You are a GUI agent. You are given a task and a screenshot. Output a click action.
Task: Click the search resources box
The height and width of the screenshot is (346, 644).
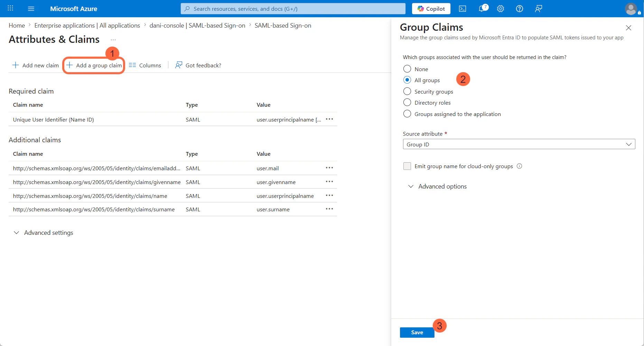click(293, 9)
